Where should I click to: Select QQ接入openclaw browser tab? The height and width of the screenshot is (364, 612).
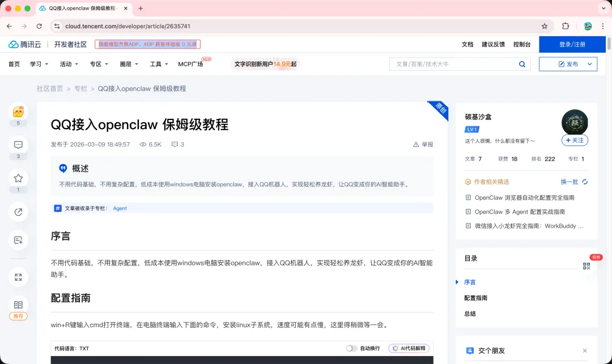[84, 8]
